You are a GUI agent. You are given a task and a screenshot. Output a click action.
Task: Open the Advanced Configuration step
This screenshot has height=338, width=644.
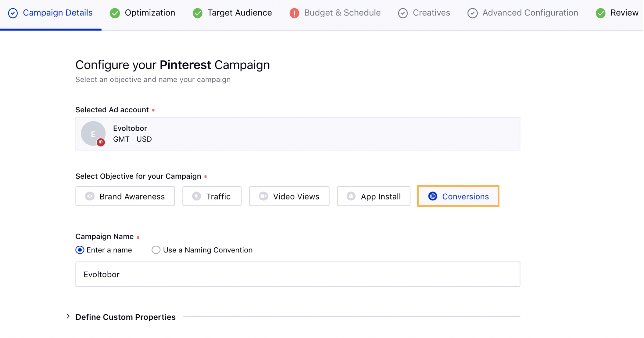[523, 13]
